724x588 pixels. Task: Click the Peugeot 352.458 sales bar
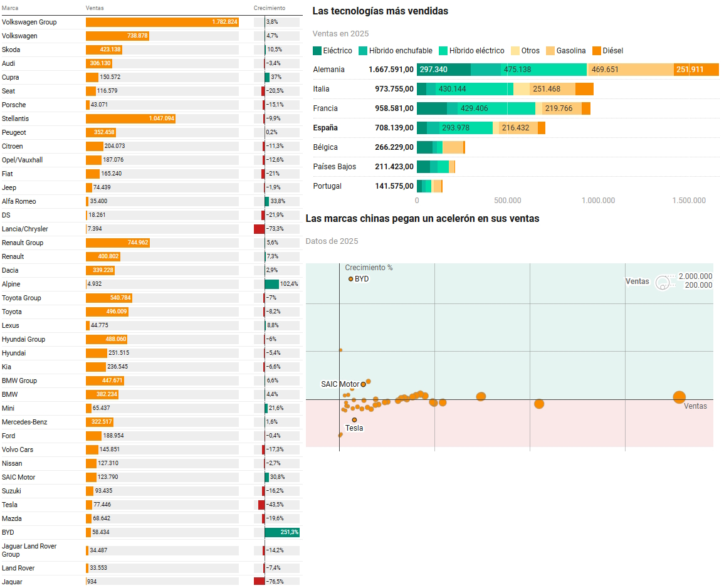pyautogui.click(x=101, y=132)
